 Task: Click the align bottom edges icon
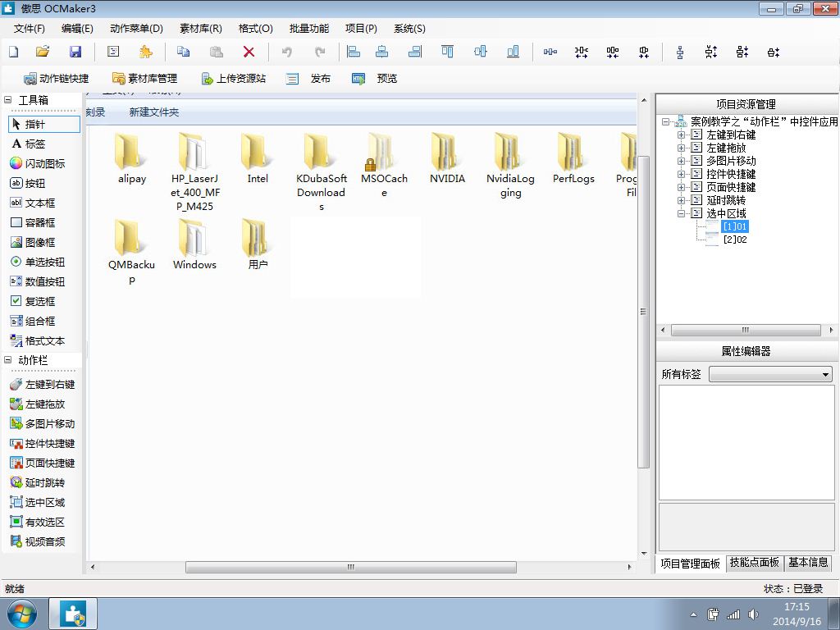[x=514, y=52]
